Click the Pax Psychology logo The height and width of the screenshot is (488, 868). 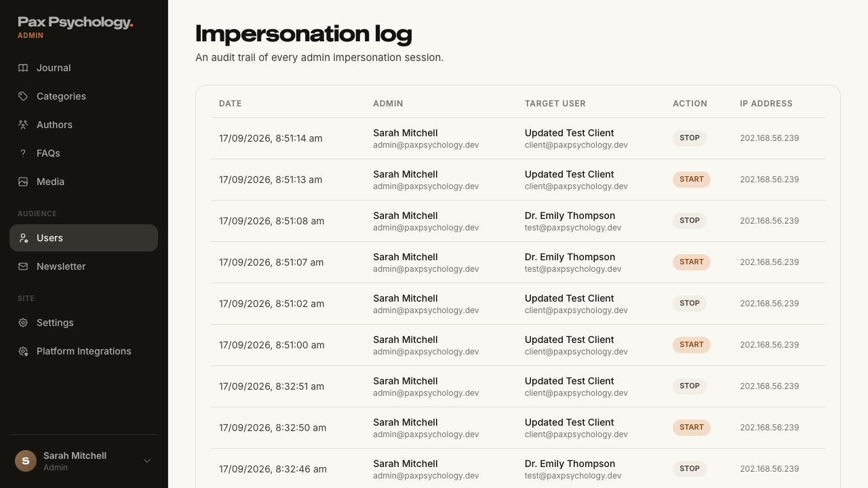(x=75, y=22)
